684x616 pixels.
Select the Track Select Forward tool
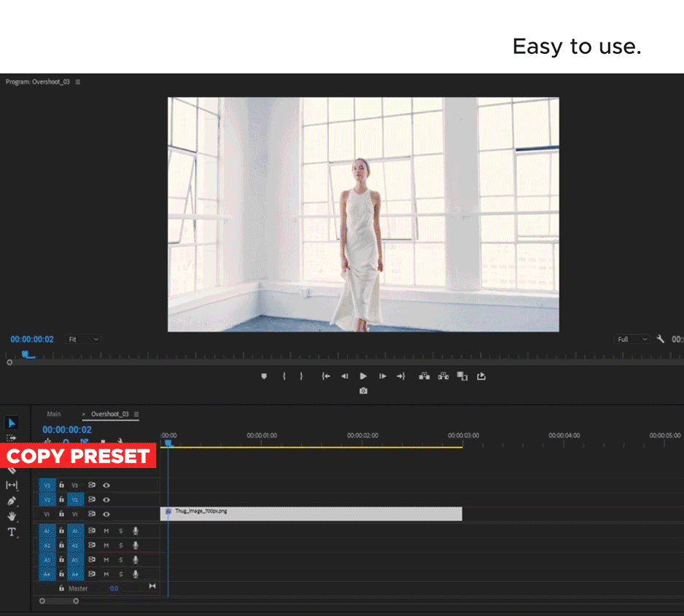[12, 437]
